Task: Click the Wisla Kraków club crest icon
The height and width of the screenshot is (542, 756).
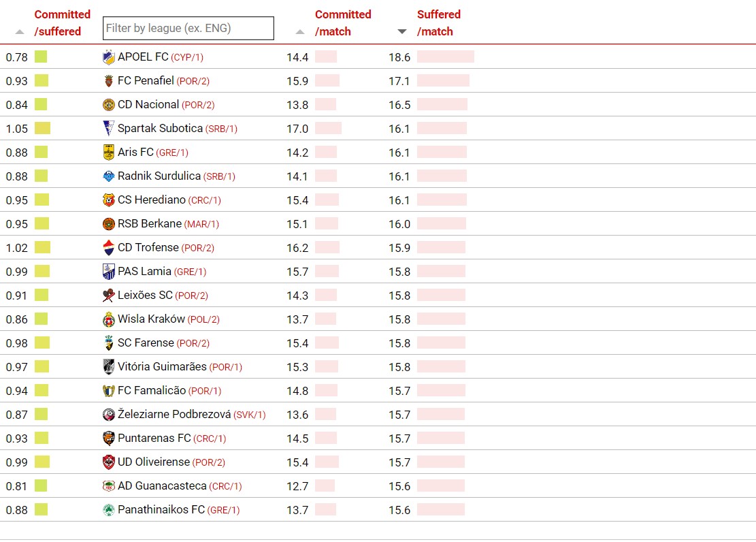Action: point(108,319)
